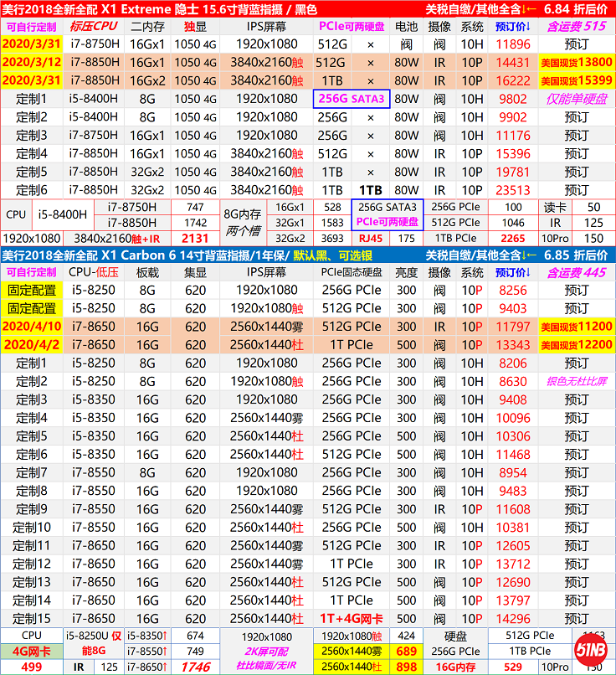Image resolution: width=616 pixels, height=675 pixels.
Task: Select the 2020/3/12 date cell
Action: coord(32,63)
